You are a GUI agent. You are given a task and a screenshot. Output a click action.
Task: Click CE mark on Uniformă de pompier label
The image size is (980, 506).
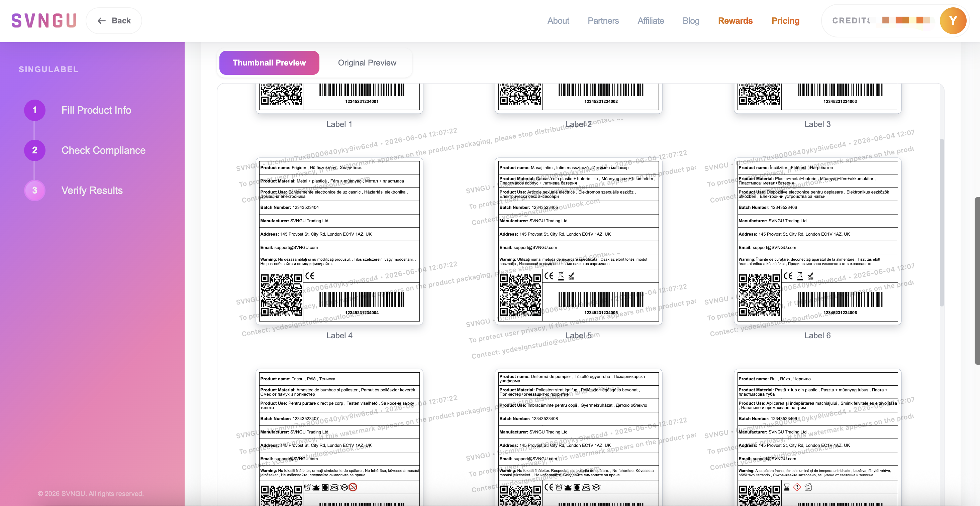click(x=549, y=487)
